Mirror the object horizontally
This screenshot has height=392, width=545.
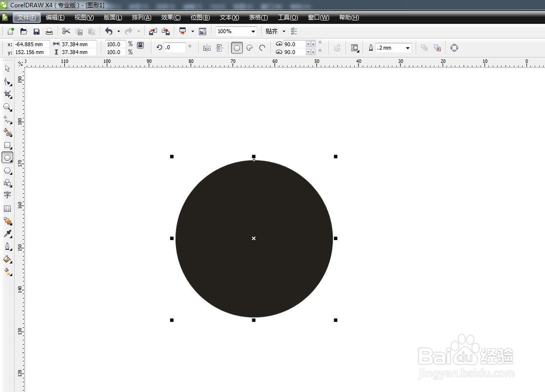tap(207, 48)
